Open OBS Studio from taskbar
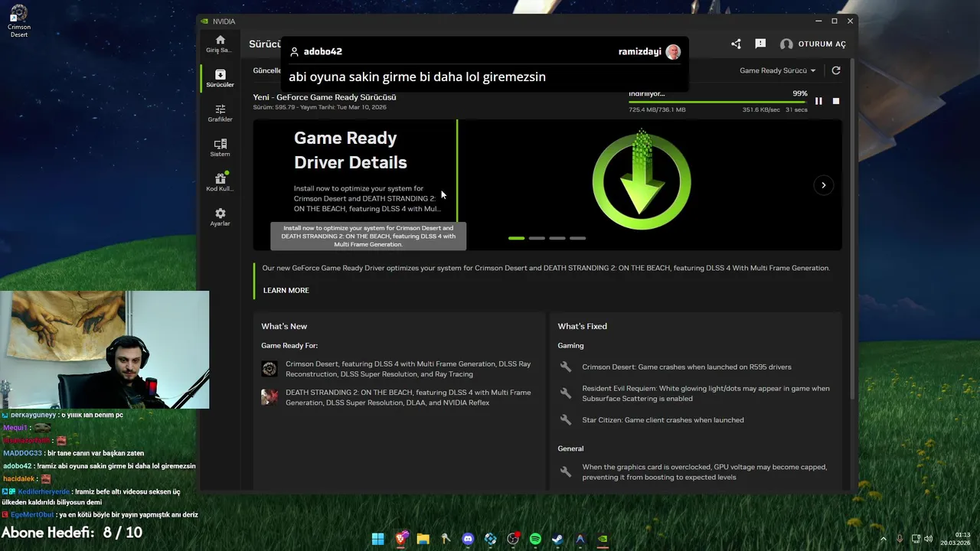Viewport: 980px width, 551px height. point(513,539)
